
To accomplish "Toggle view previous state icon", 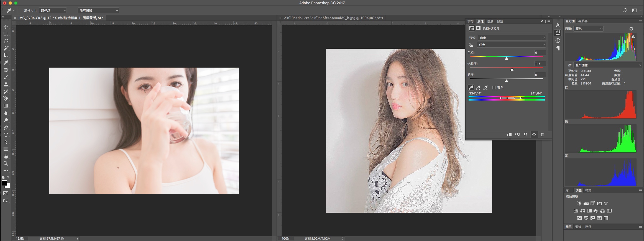I will [517, 135].
